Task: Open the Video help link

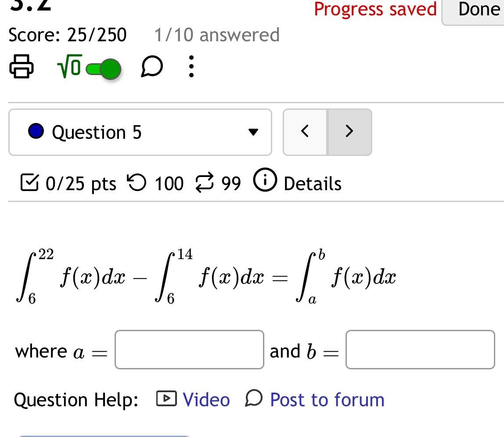Action: click(x=205, y=399)
